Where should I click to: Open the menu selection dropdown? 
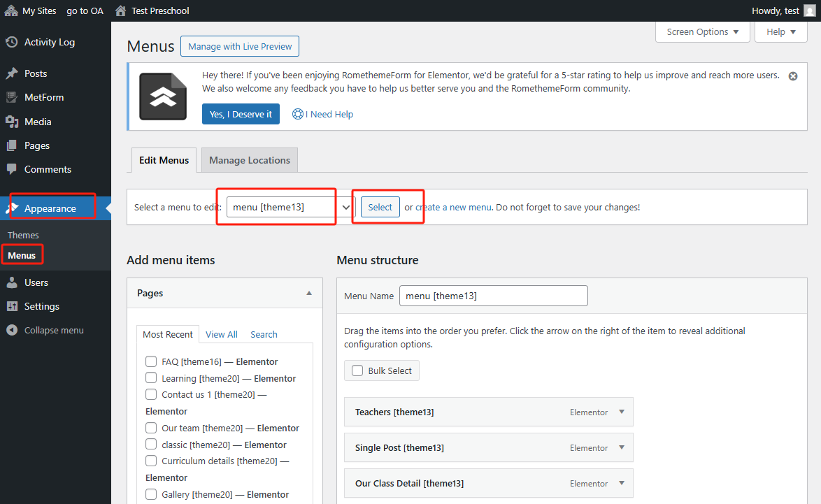[x=291, y=207]
